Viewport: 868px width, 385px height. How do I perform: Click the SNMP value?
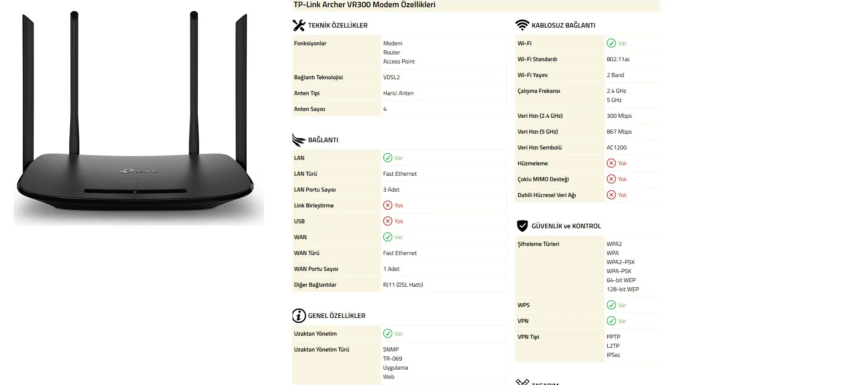tap(391, 350)
